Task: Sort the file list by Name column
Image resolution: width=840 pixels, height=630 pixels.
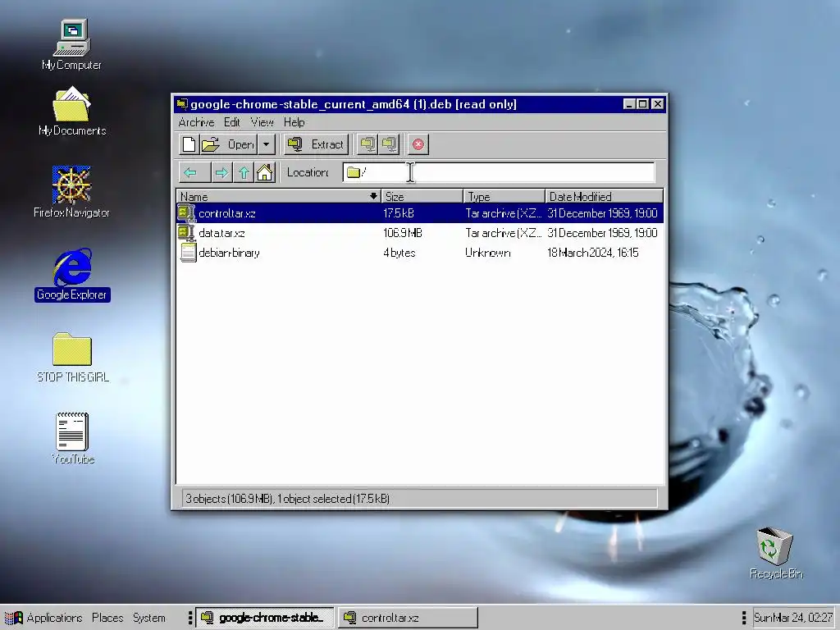Action: [x=279, y=196]
